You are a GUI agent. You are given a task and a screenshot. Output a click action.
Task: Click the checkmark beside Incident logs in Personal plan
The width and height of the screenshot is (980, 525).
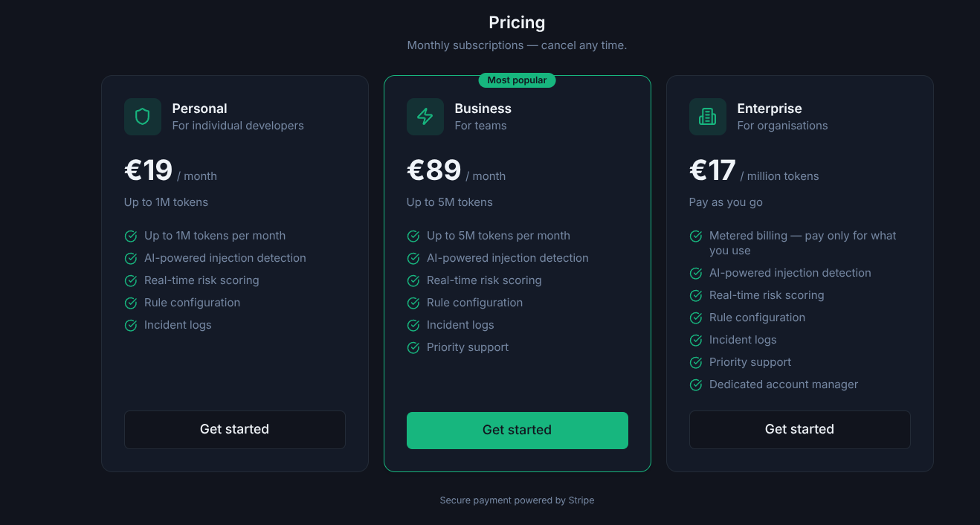(131, 325)
